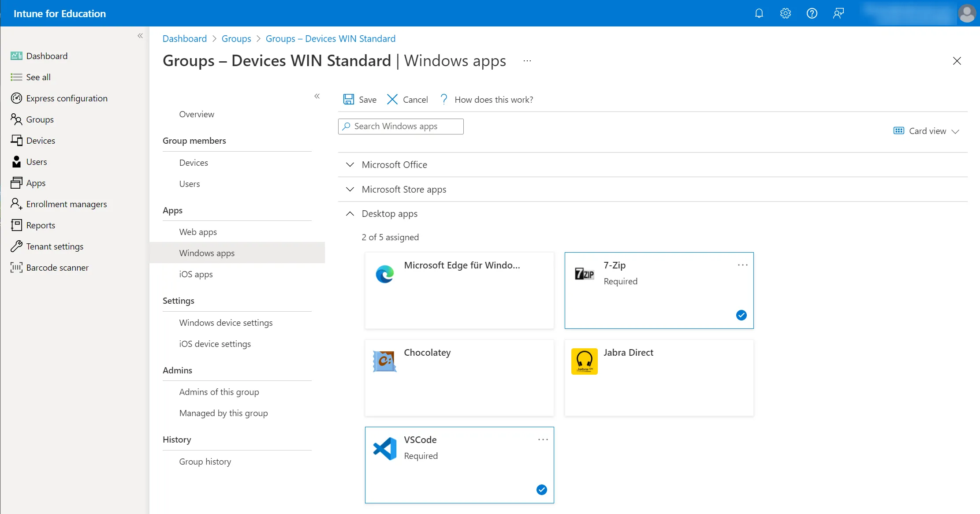
Task: Click the Enrollment managers icon
Action: click(16, 204)
